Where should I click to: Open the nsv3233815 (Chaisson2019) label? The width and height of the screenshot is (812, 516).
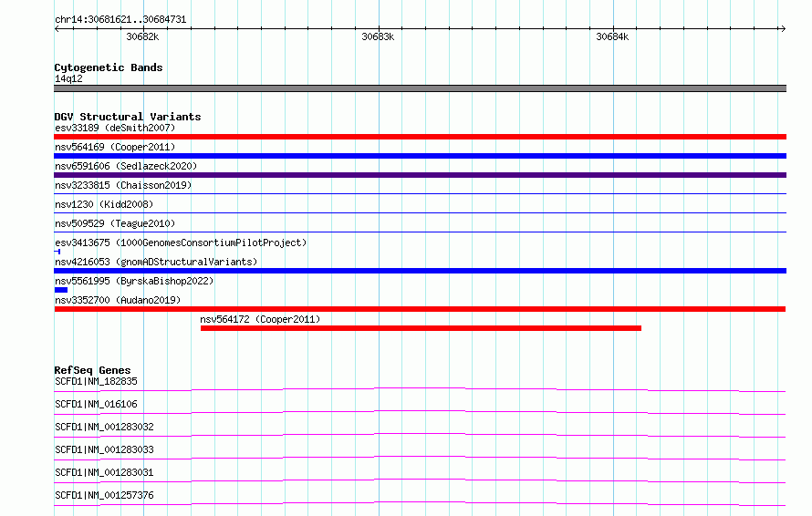pos(123,185)
